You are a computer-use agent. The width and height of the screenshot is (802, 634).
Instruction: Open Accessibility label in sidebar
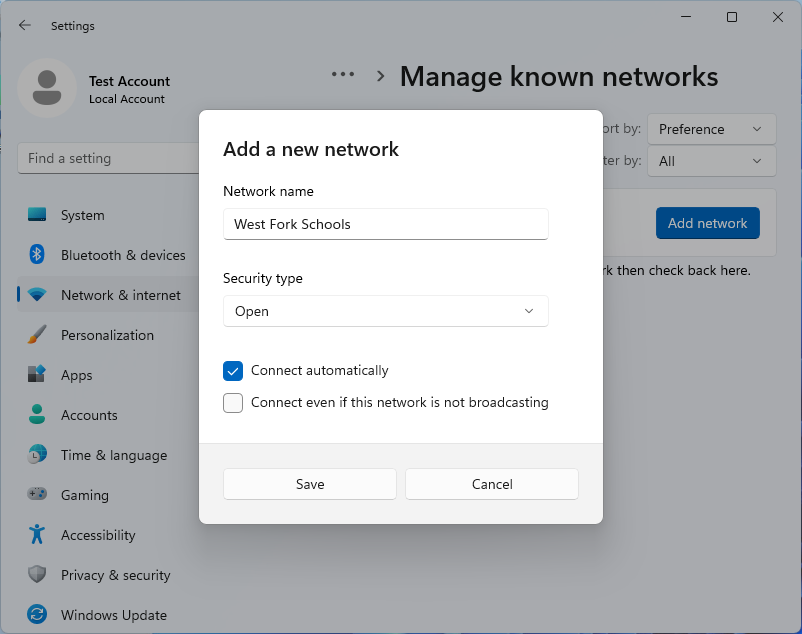click(x=98, y=535)
